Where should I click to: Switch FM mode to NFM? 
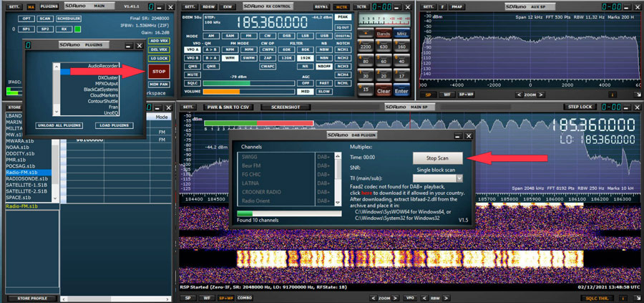tap(230, 49)
